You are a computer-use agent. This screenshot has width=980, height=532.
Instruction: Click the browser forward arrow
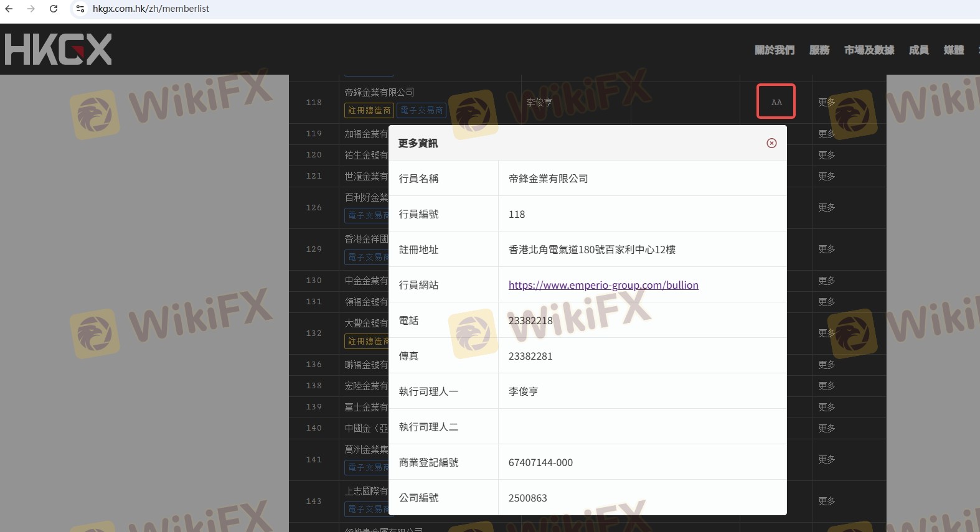coord(31,9)
